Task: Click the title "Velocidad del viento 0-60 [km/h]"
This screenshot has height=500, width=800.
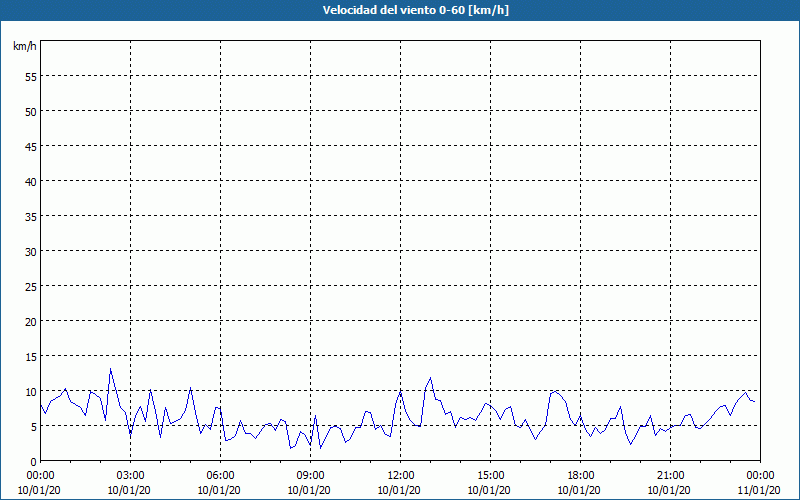Action: point(415,10)
